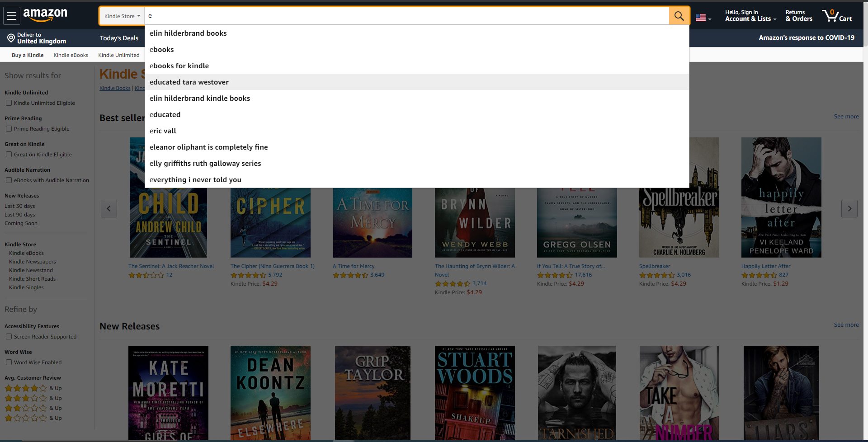
Task: Select suggestion 'elin hilderbrand kindle books'
Action: pyautogui.click(x=417, y=98)
